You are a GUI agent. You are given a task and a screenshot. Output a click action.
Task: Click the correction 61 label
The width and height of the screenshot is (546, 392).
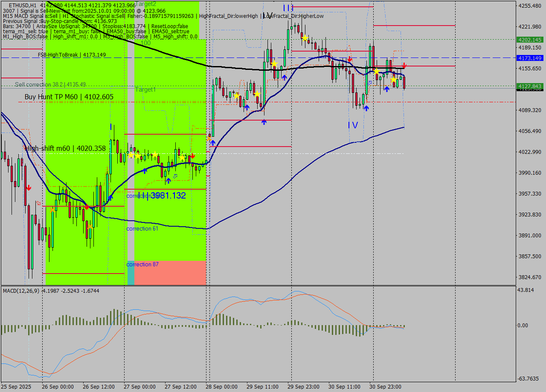pos(142,229)
